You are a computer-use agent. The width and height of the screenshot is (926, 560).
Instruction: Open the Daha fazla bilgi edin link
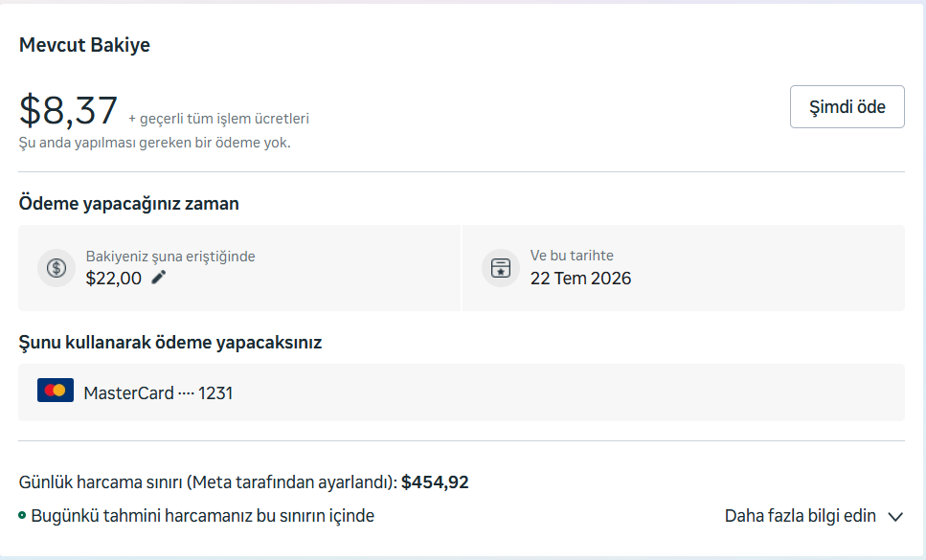click(800, 516)
